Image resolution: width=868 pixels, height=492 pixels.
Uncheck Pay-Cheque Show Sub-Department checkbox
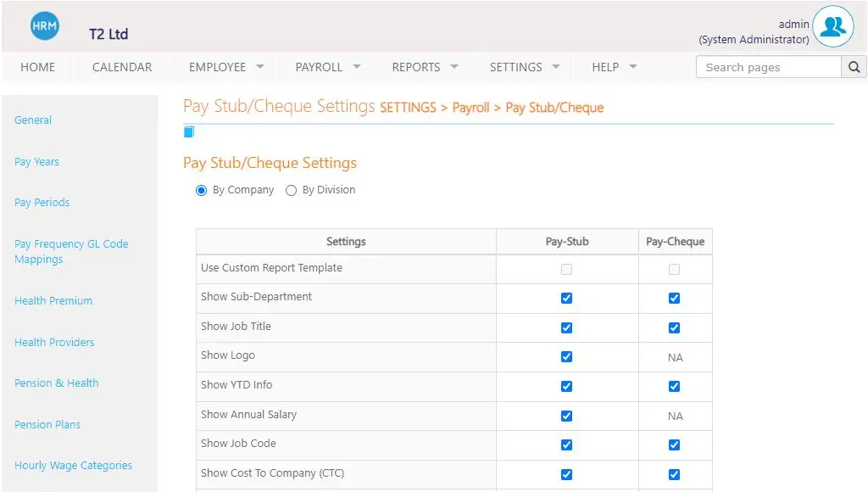click(x=674, y=298)
